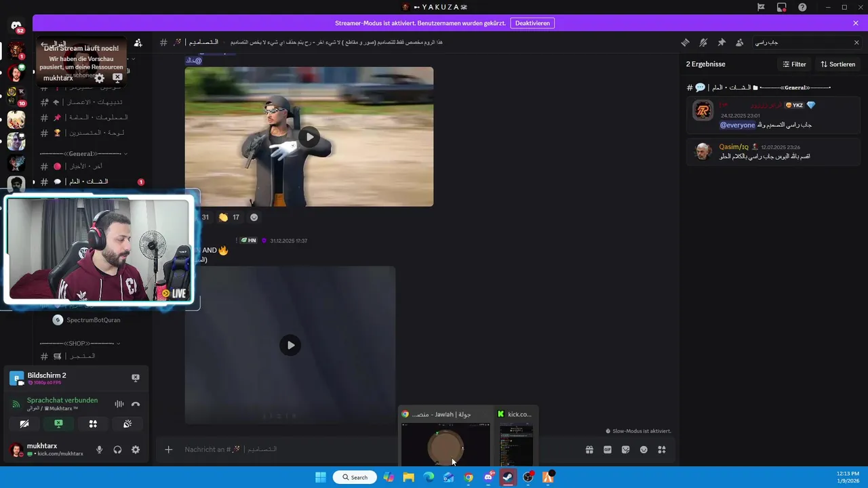Open user settings gear in user panel

pyautogui.click(x=136, y=449)
